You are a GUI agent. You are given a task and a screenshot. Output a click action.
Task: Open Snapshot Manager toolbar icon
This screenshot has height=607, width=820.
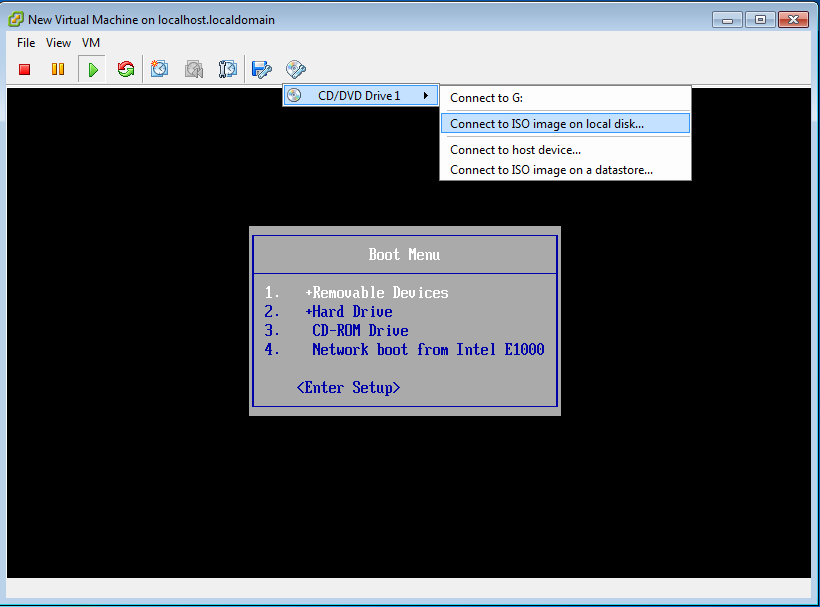pyautogui.click(x=227, y=69)
